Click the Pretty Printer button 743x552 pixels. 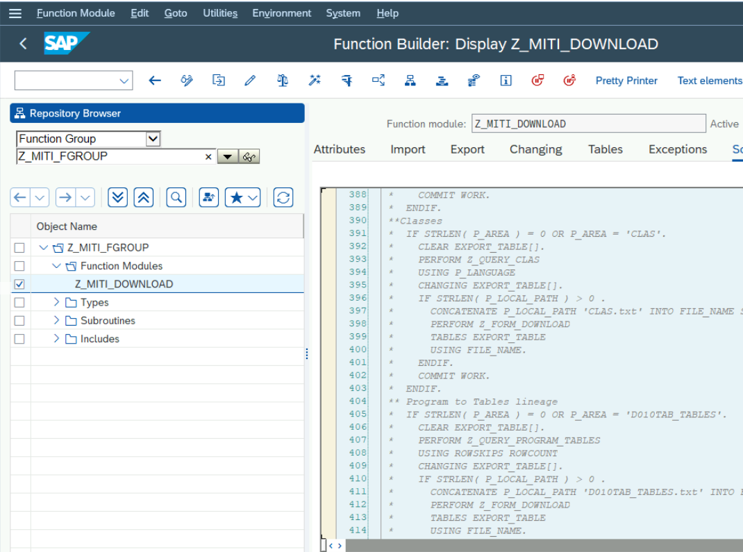tap(626, 81)
